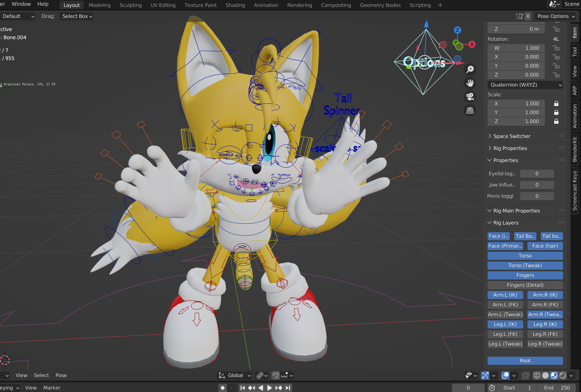This screenshot has height=392, width=581.
Task: Open the Pose menu
Action: click(61, 375)
